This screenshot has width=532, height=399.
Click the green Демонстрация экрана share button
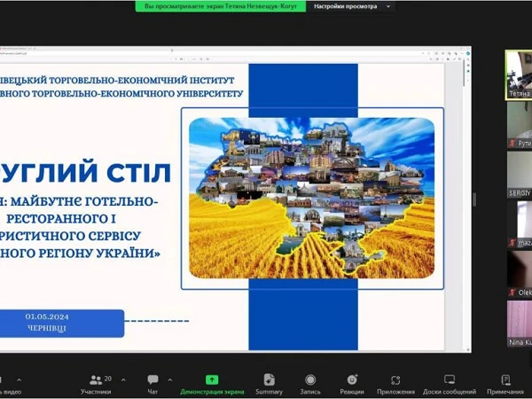[212, 384]
